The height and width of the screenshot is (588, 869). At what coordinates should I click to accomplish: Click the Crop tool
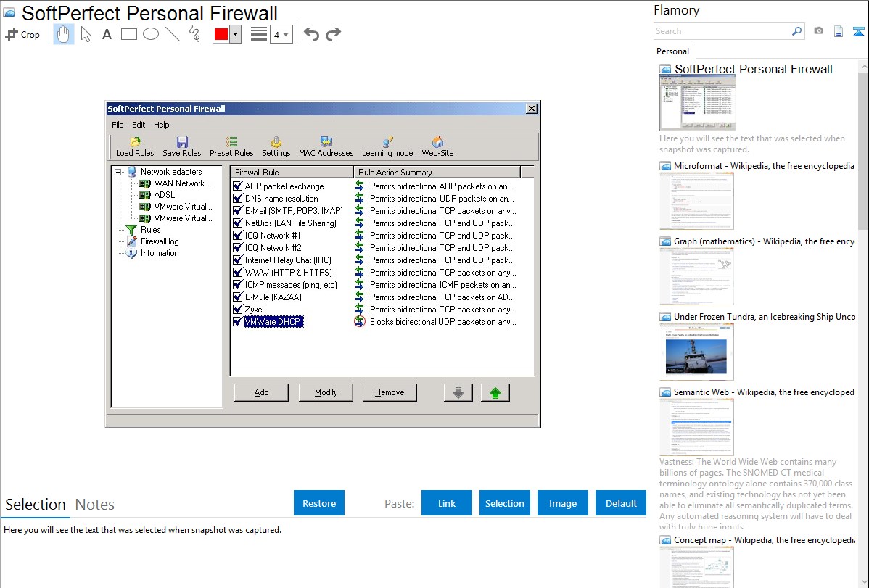point(22,34)
